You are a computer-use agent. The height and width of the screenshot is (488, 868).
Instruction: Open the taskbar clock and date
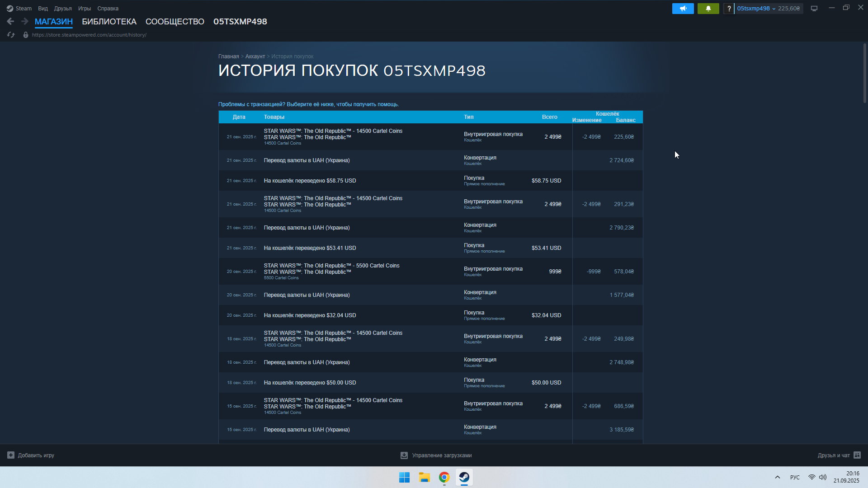[x=846, y=477]
